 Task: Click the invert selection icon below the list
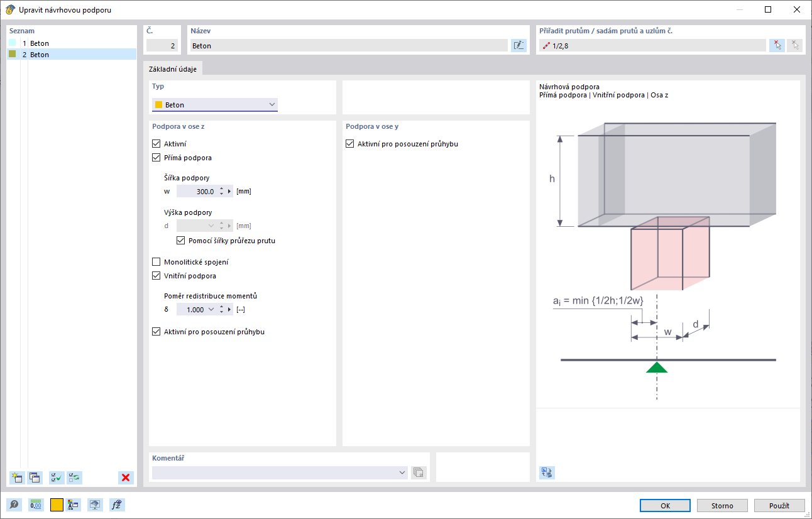(x=74, y=478)
